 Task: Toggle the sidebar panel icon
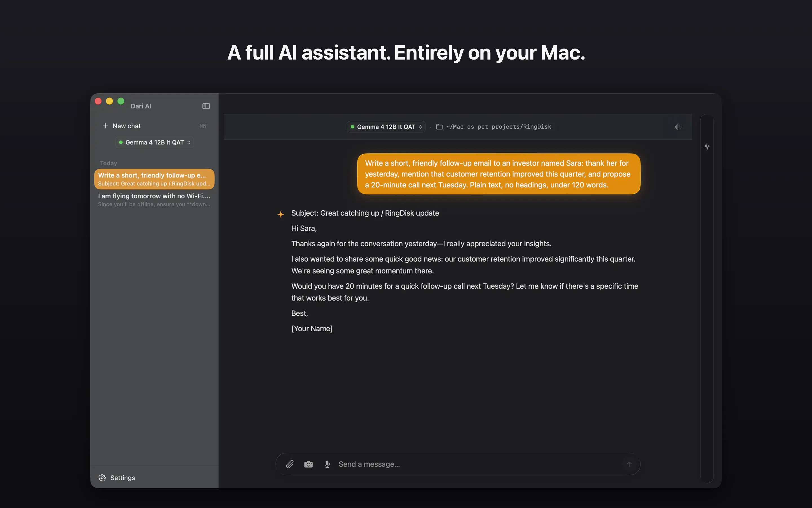[x=206, y=106]
